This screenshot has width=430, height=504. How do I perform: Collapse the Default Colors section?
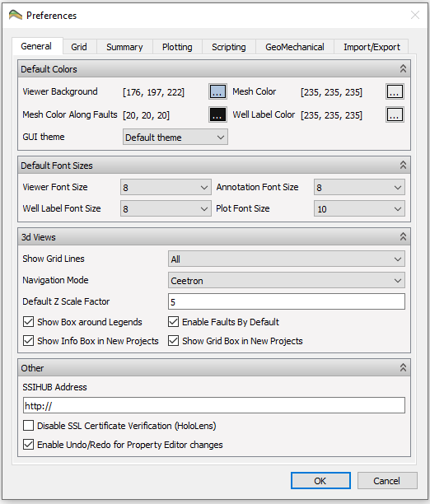(403, 68)
